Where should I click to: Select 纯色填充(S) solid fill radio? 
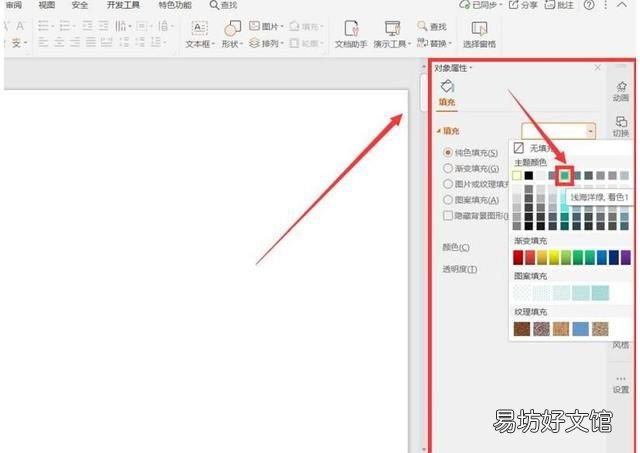[x=448, y=152]
